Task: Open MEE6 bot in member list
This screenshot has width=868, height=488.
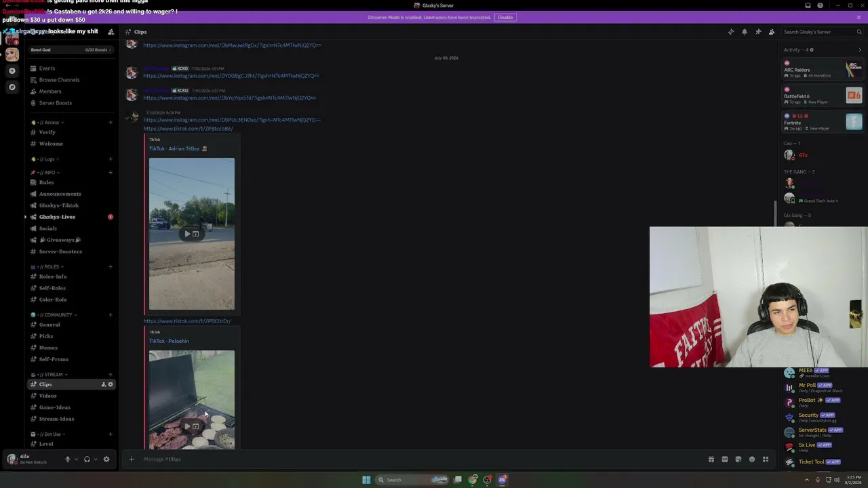Action: tap(823, 372)
